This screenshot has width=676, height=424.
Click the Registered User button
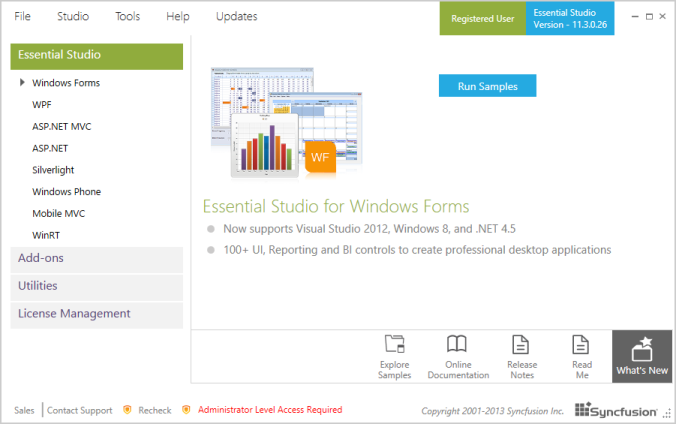pyautogui.click(x=482, y=19)
